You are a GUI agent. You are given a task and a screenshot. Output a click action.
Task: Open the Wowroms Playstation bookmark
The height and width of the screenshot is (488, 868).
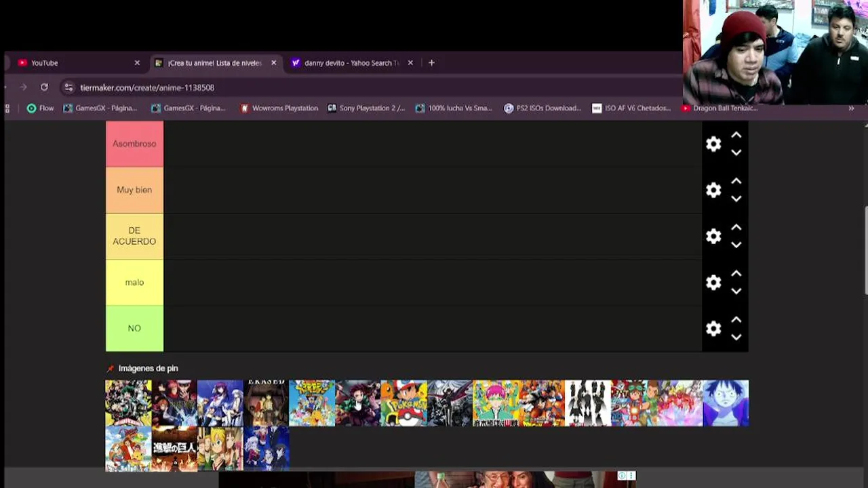coord(279,108)
